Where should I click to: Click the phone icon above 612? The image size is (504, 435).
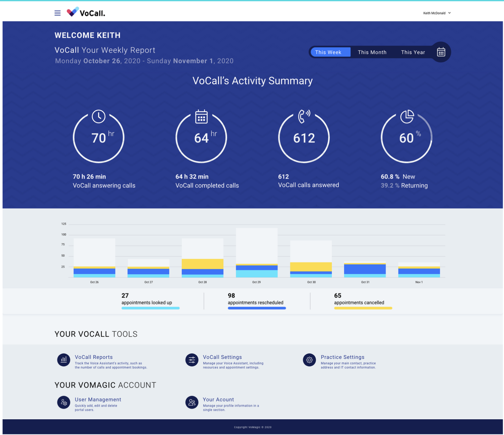point(304,116)
